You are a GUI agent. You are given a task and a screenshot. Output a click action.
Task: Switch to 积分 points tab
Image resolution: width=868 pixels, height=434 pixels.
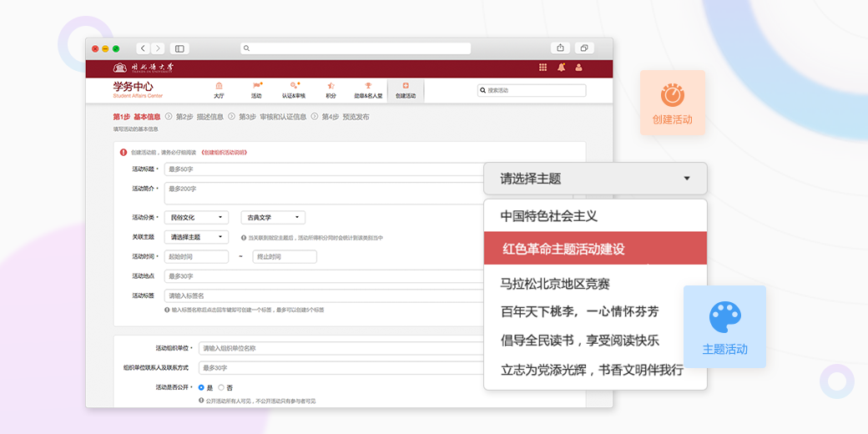(331, 90)
